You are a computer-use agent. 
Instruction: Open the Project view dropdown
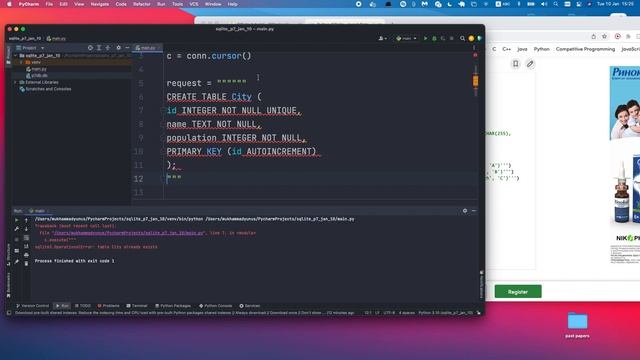(x=30, y=48)
